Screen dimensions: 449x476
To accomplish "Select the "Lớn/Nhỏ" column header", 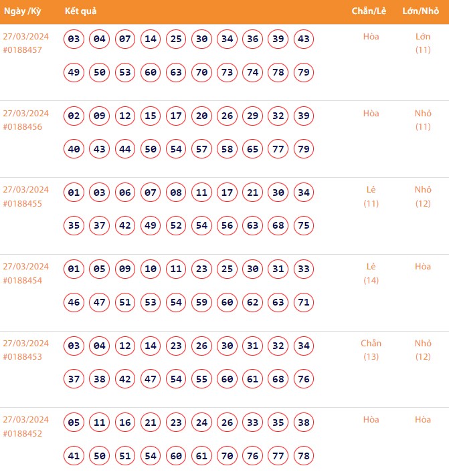I will coord(422,12).
